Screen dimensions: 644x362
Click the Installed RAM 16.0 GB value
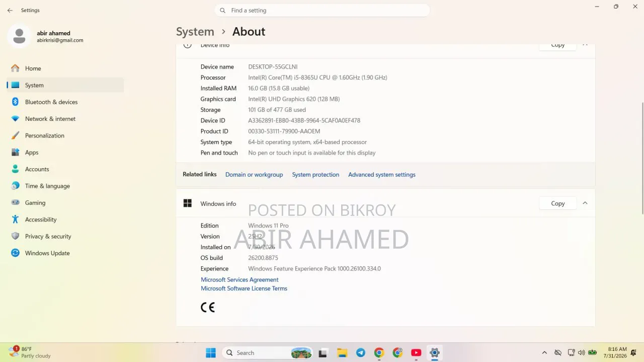pos(279,89)
